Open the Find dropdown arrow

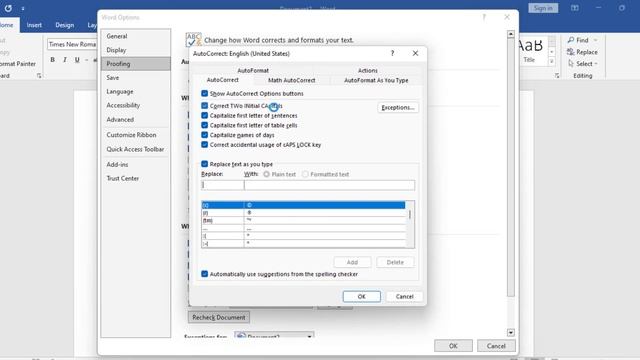[596, 40]
